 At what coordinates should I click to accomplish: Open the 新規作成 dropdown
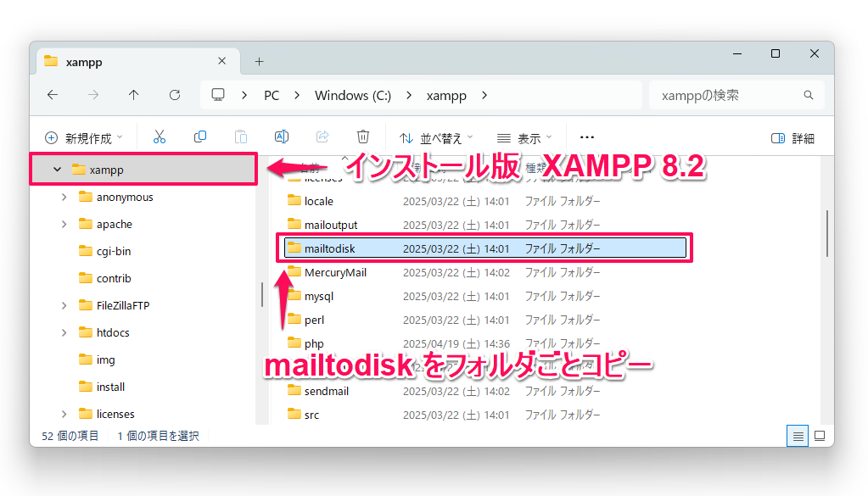pos(84,138)
